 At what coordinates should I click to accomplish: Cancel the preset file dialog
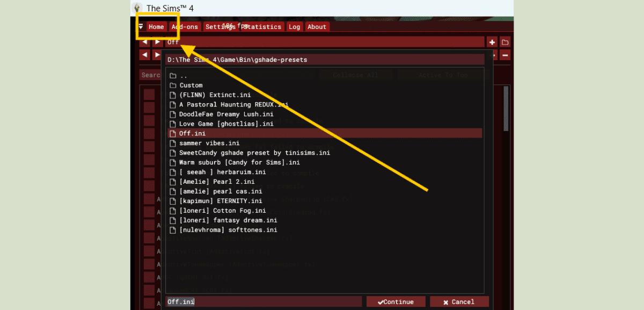click(x=459, y=302)
